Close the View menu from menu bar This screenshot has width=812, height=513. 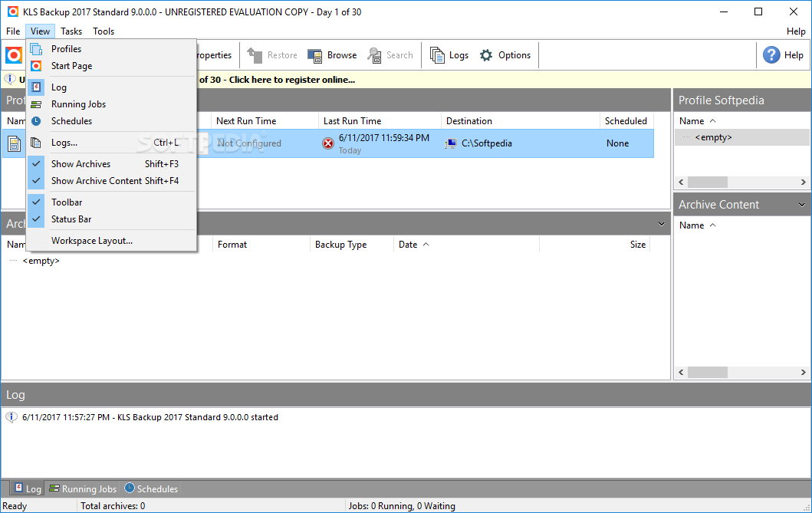coord(40,31)
